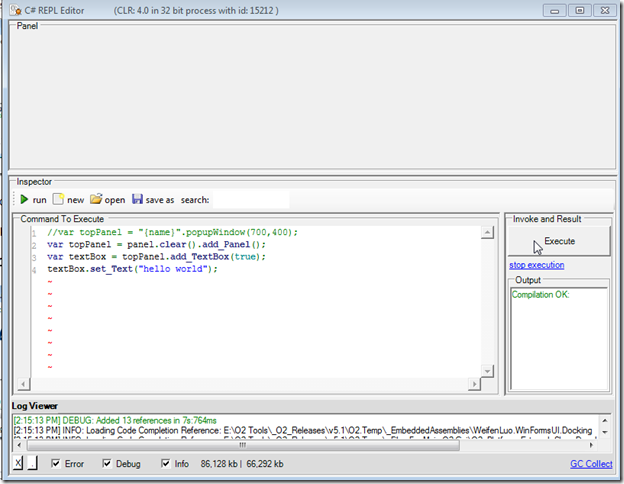This screenshot has height=484, width=624.
Task: Click the 'open' toolbar label
Action: pos(115,200)
